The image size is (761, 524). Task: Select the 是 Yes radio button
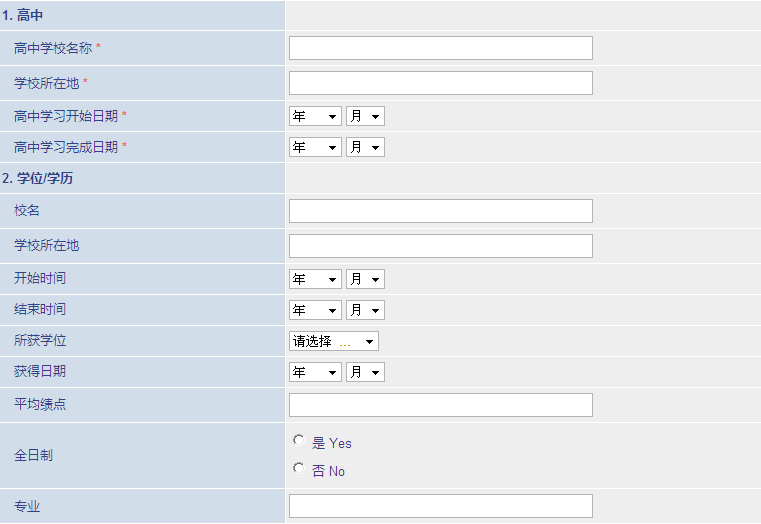point(298,440)
